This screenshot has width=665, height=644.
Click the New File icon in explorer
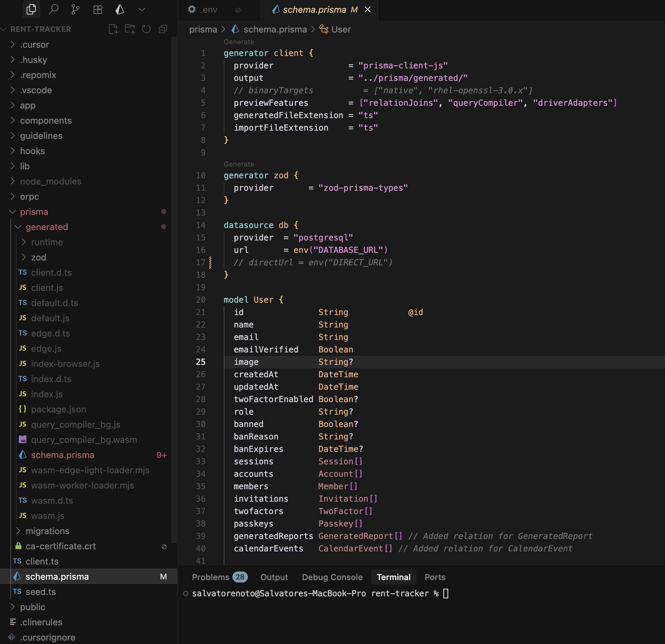point(113,29)
